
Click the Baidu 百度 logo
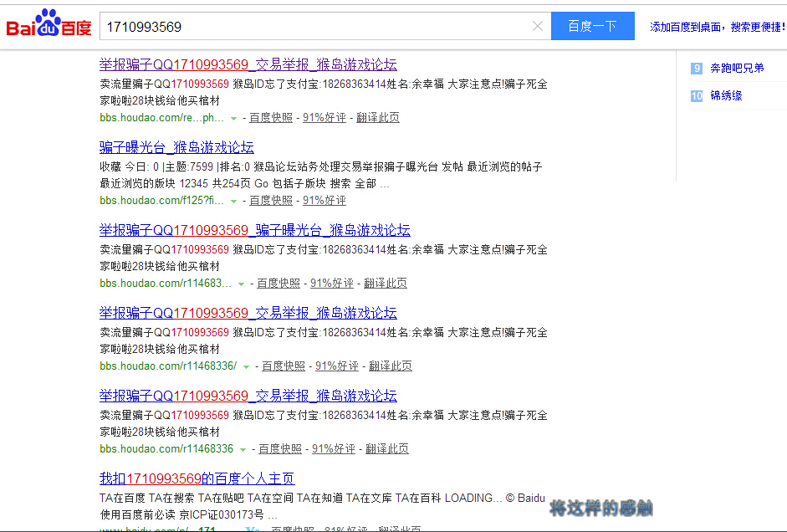pos(49,23)
